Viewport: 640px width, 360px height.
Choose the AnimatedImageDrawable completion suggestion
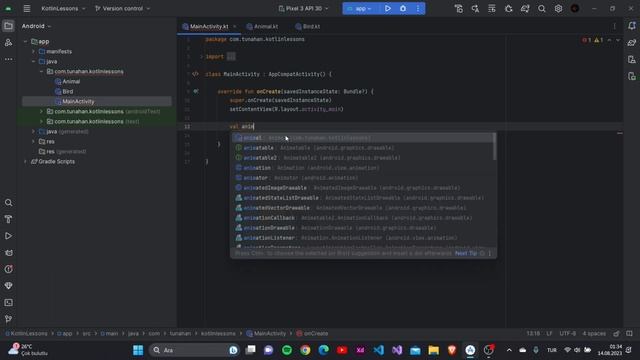coord(363,188)
